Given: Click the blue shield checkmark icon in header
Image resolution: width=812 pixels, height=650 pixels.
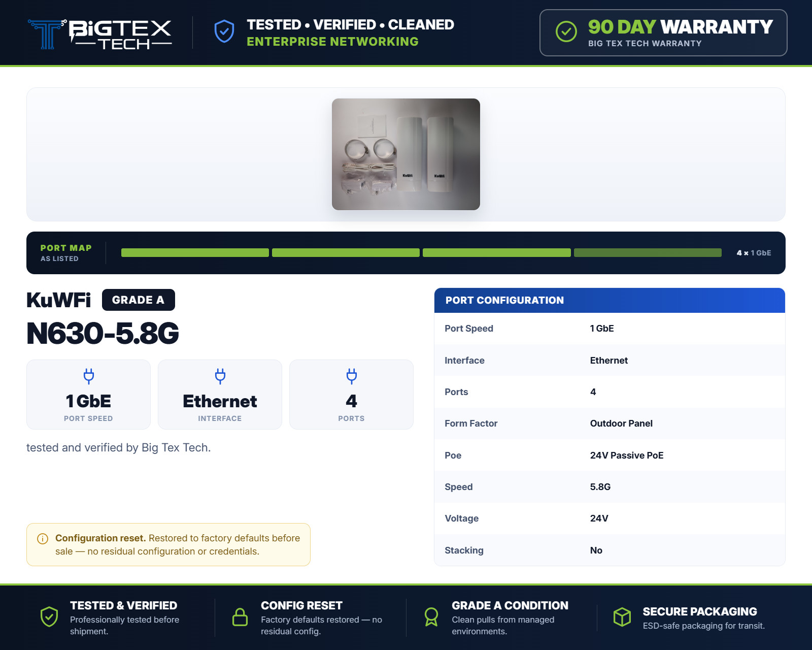Looking at the screenshot, I should [x=224, y=31].
